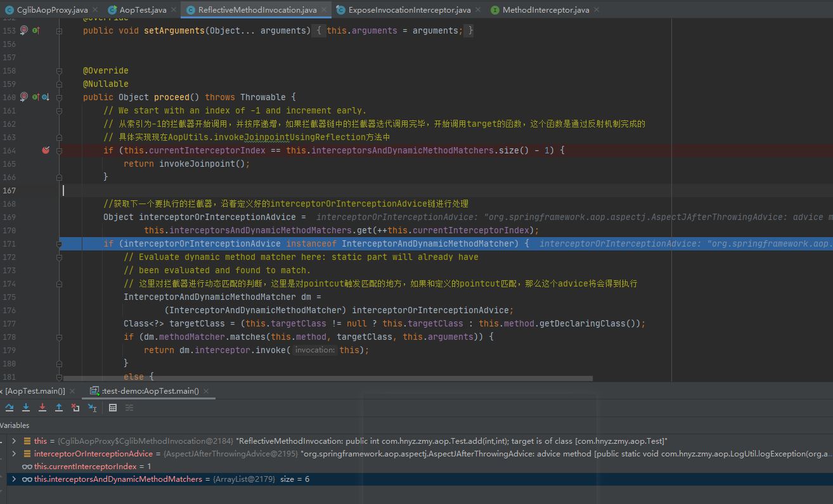Image resolution: width=833 pixels, height=504 pixels.
Task: Collapse the instanceof if-block fold at line 171
Action: (60, 243)
